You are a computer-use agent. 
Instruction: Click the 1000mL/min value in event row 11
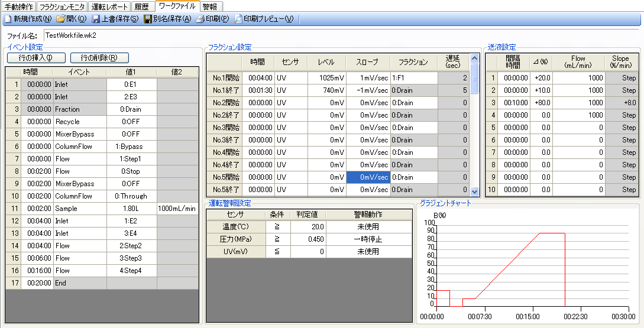(177, 209)
